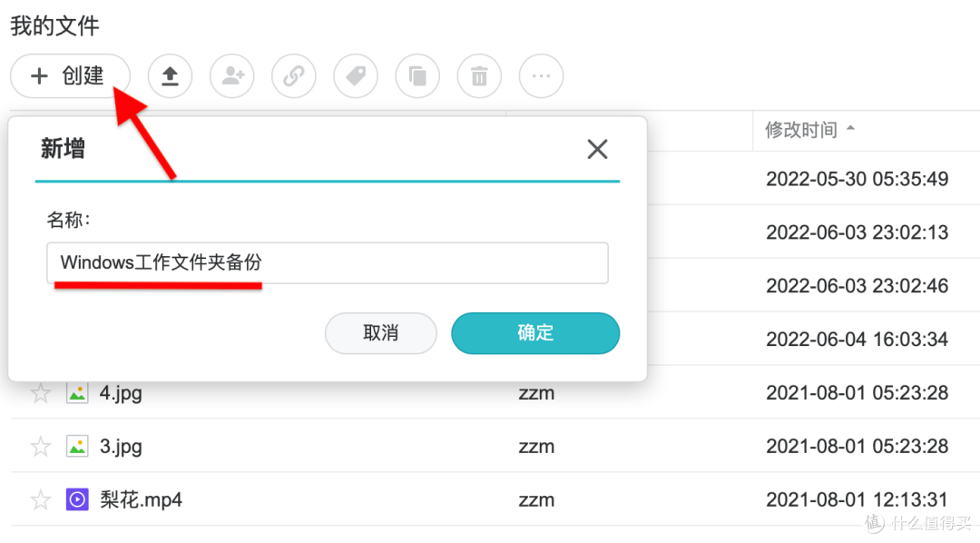Open the more options ellipsis icon
Image resolution: width=980 pixels, height=543 pixels.
540,76
